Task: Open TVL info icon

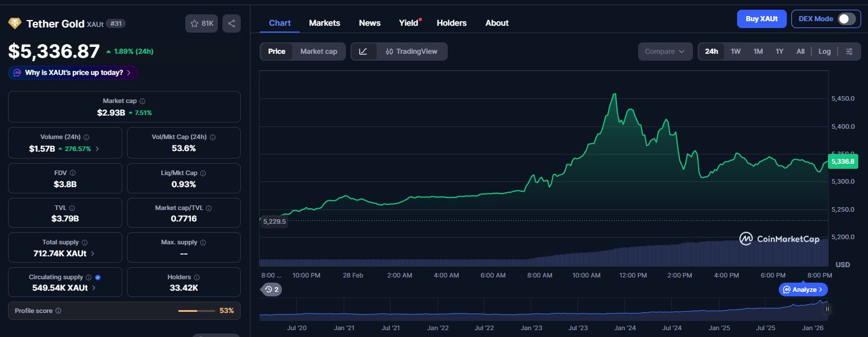Action: click(72, 208)
